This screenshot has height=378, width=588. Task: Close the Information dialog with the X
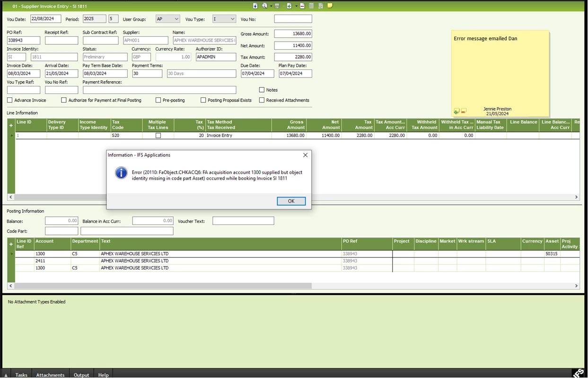[305, 155]
